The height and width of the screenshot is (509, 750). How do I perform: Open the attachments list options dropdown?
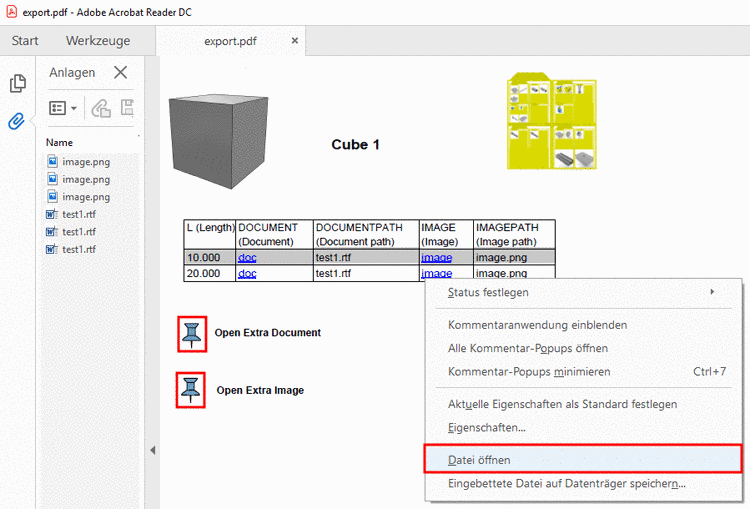pos(63,108)
